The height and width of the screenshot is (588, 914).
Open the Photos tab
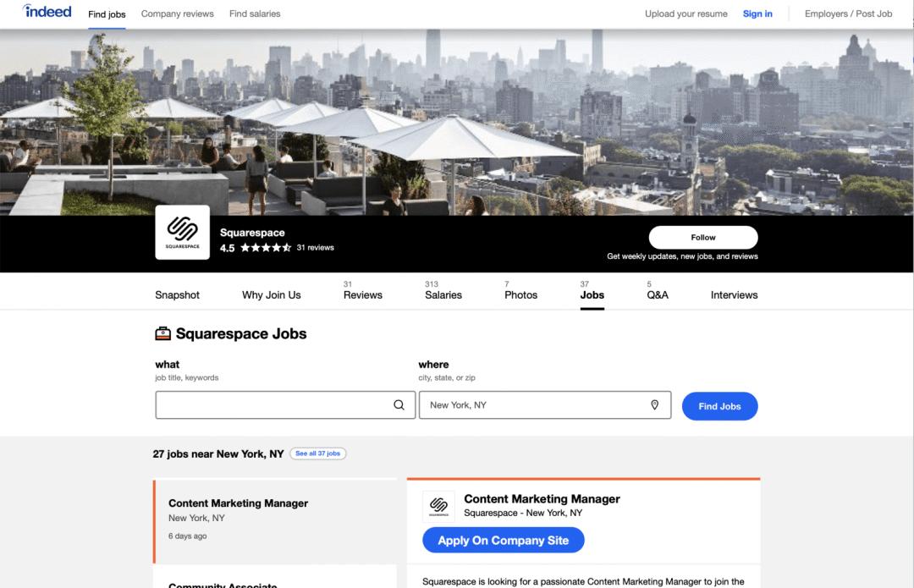tap(520, 294)
